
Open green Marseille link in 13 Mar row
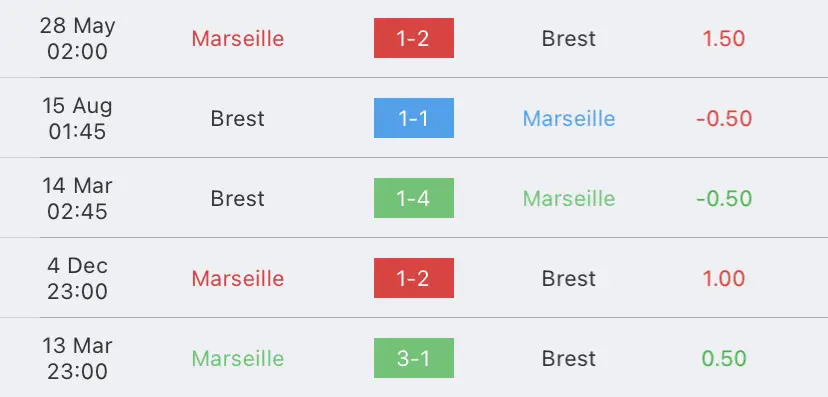(x=238, y=358)
